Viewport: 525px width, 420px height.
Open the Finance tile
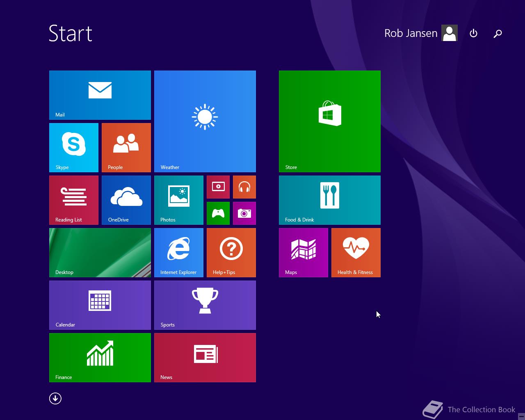pyautogui.click(x=100, y=358)
